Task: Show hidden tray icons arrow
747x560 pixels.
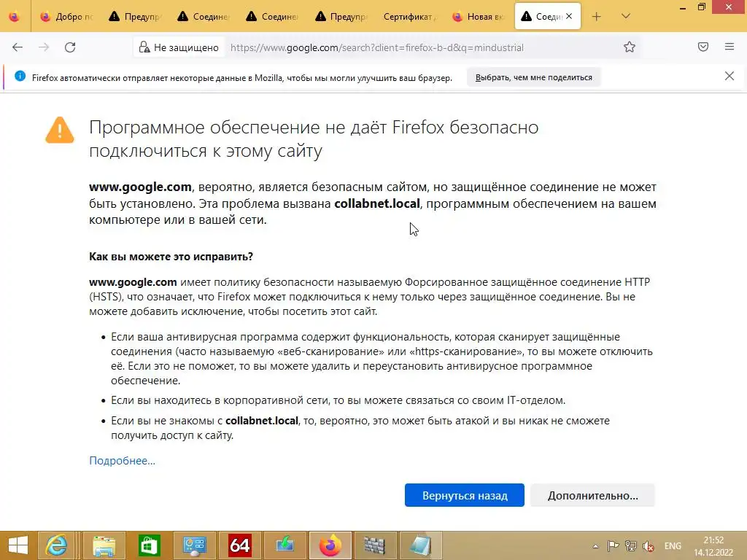Action: click(595, 546)
